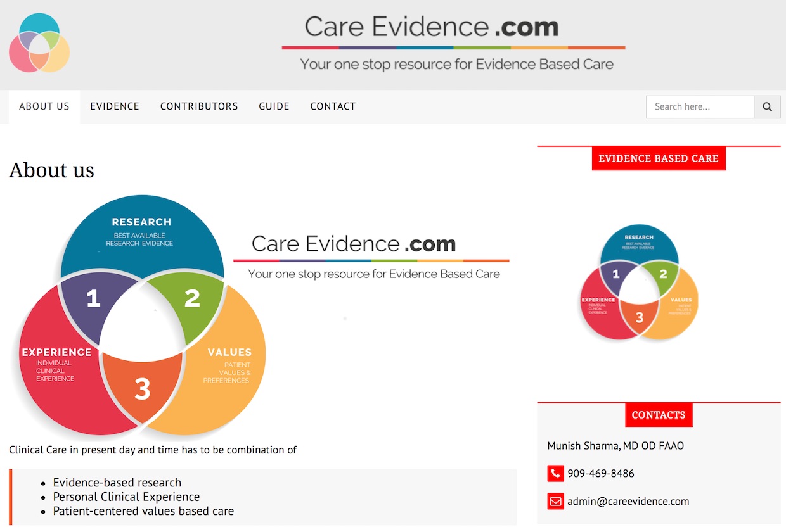This screenshot has height=532, width=786.
Task: Click the admin@careevidence.com email link
Action: point(628,501)
